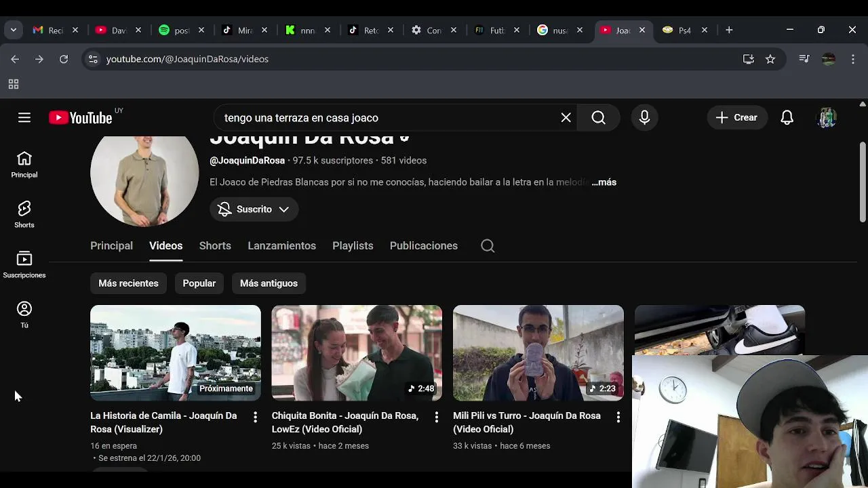Start voice search with the microphone
The height and width of the screenshot is (488, 868).
coord(644,118)
